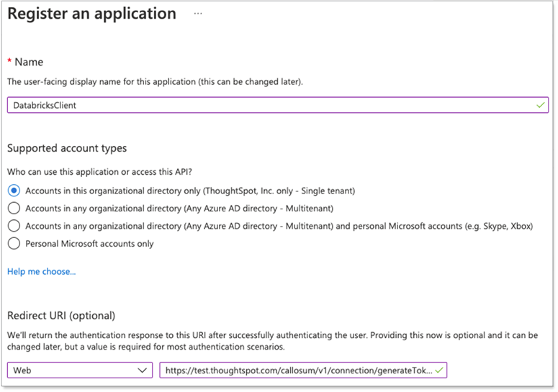Click the chevron arrow on Web dropdown

(x=141, y=370)
